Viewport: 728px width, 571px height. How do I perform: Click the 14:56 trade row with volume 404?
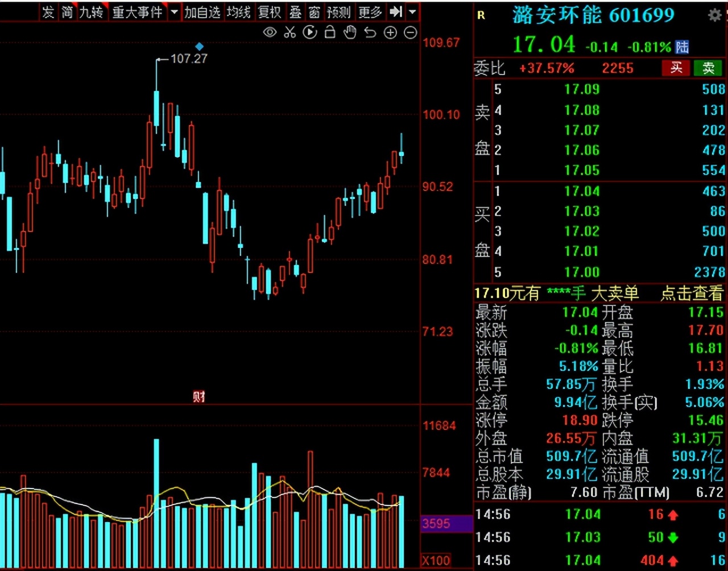tap(601, 560)
